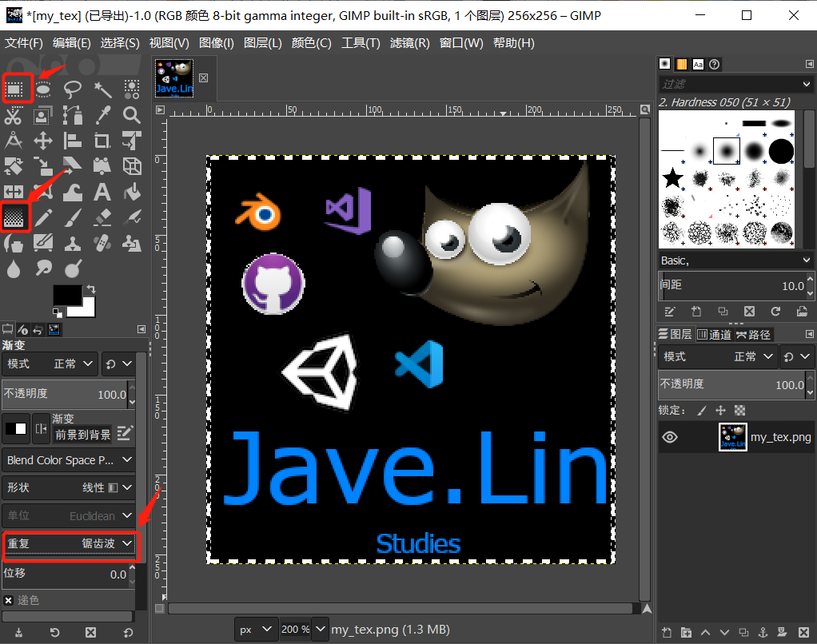
Task: Choose the Align tool
Action: (x=73, y=141)
